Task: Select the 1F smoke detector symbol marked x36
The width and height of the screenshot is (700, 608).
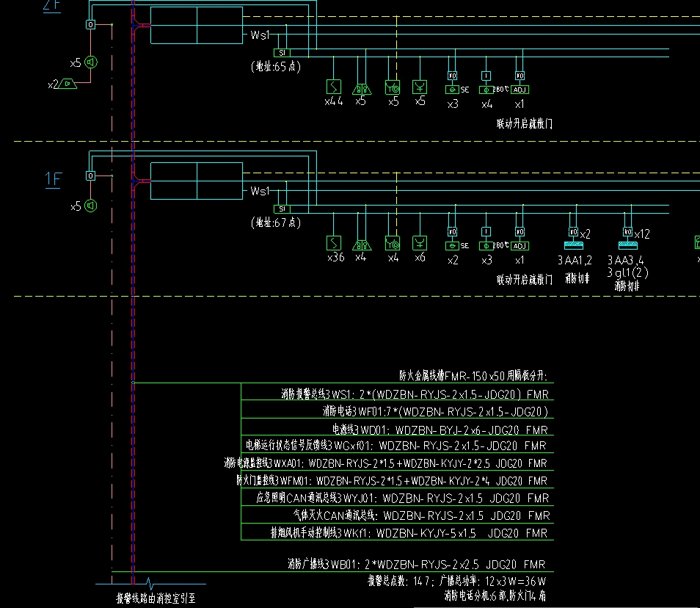Action: (x=333, y=243)
